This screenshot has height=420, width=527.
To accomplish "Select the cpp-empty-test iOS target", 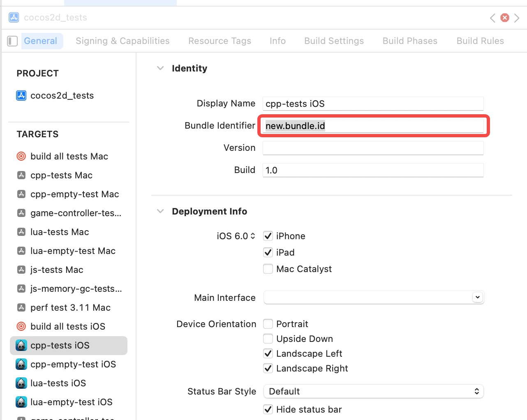I will 69,364.
